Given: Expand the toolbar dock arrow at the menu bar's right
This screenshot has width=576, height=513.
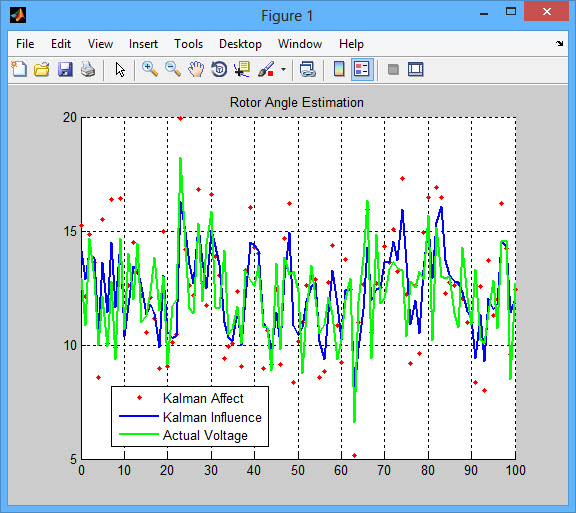Looking at the screenshot, I should (559, 43).
